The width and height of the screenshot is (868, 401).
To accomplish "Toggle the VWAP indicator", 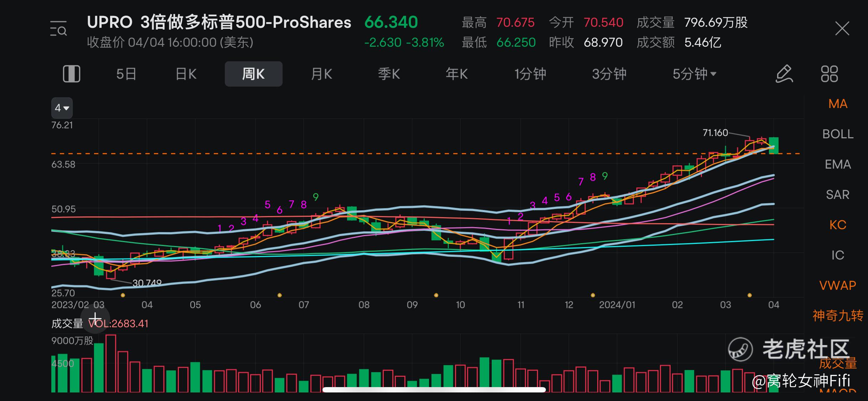I will [x=838, y=286].
